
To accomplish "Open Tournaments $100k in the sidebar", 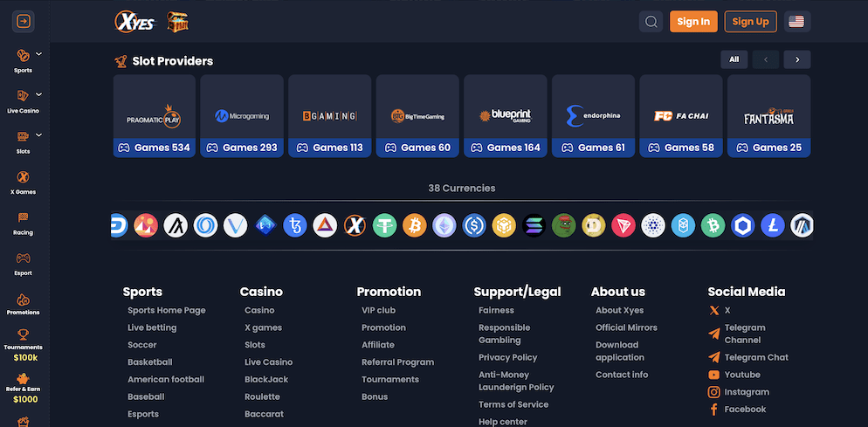I will (24, 346).
